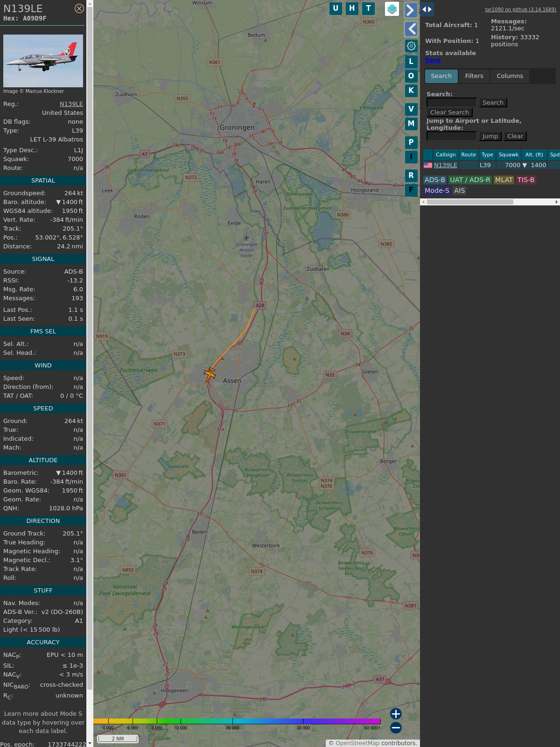Toggle the V map button
The width and height of the screenshot is (560, 747).
411,109
